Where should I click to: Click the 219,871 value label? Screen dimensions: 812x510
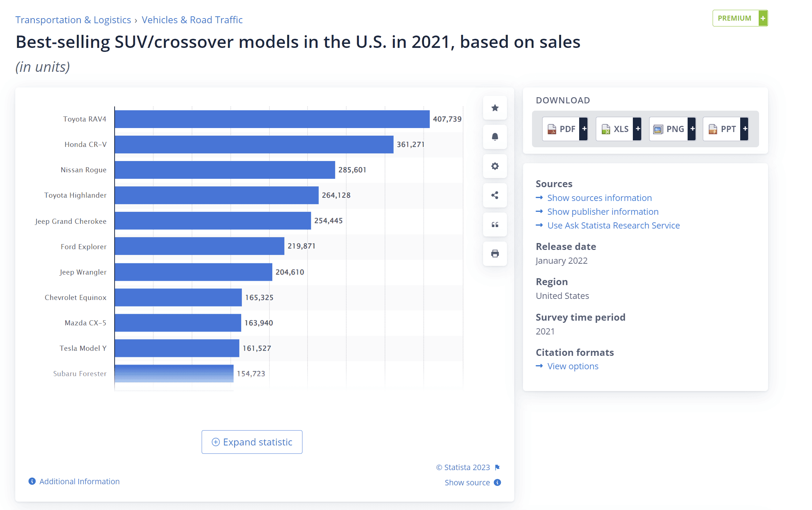coord(301,246)
